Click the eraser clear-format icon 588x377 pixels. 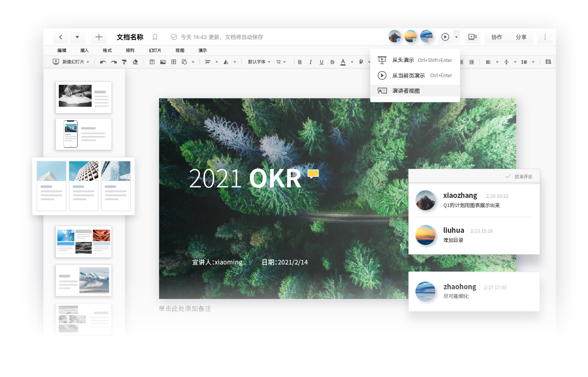point(135,62)
